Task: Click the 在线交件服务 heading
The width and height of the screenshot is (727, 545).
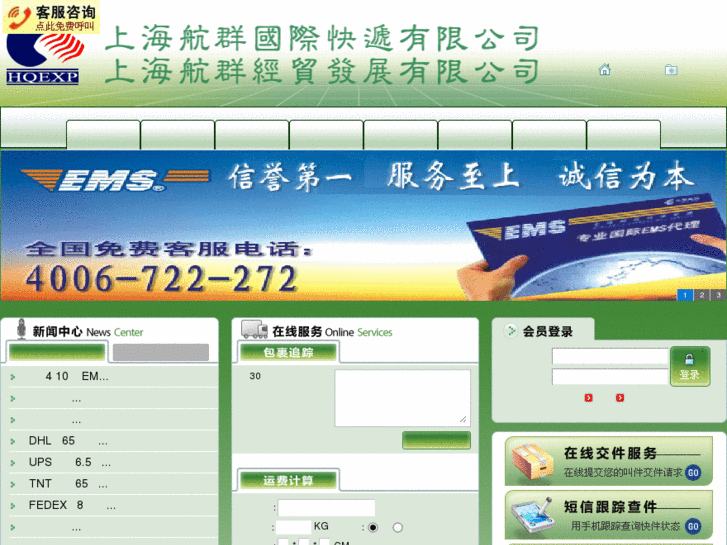Action: coord(610,453)
